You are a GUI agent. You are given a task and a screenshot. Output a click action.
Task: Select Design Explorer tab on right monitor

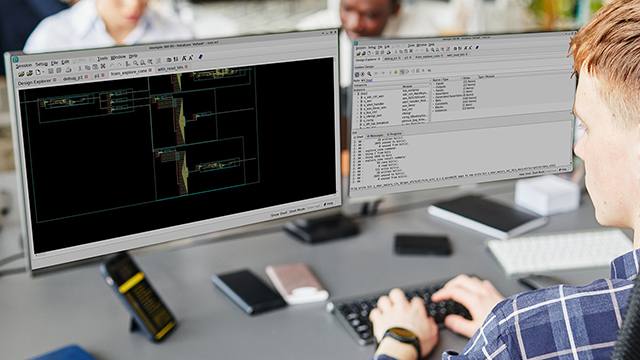tap(366, 59)
